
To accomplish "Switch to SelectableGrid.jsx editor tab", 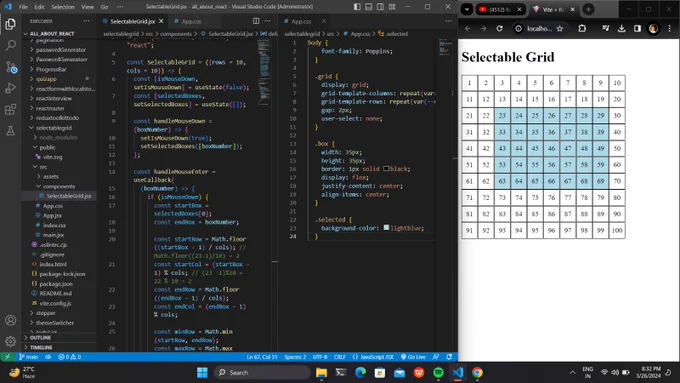I will tap(132, 21).
